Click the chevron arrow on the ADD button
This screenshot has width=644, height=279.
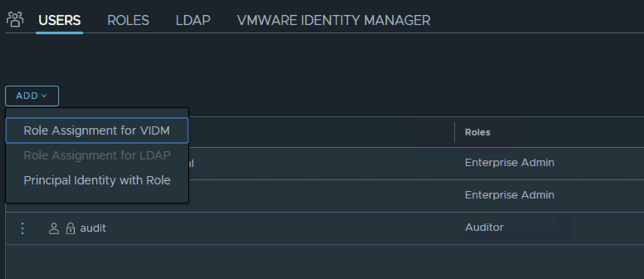(44, 96)
